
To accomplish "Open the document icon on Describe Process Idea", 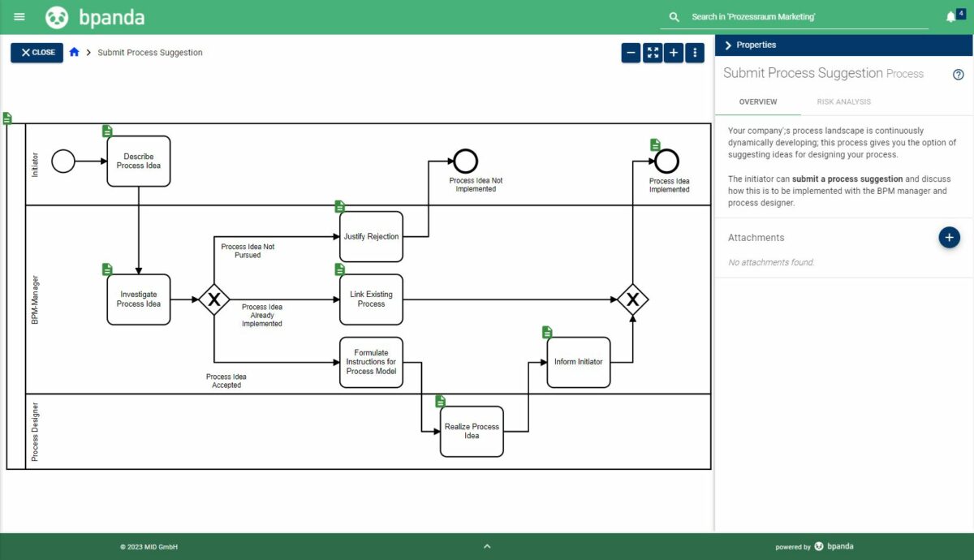I will (x=106, y=130).
